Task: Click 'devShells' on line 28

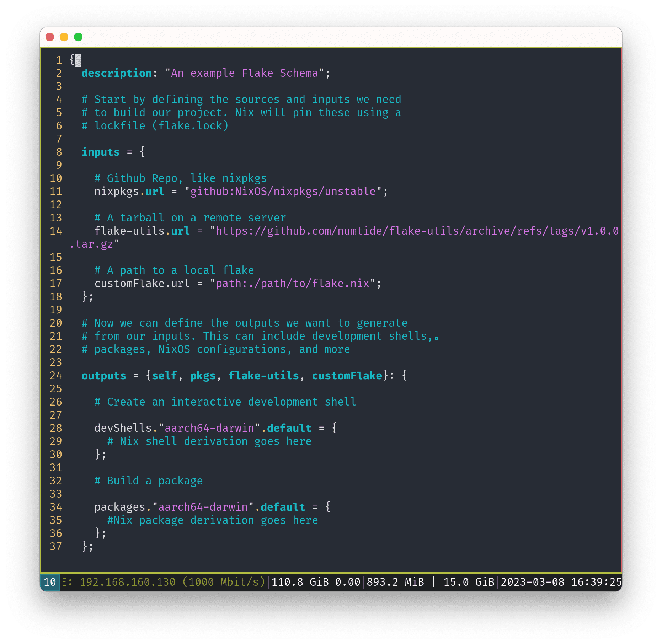Action: (x=123, y=428)
